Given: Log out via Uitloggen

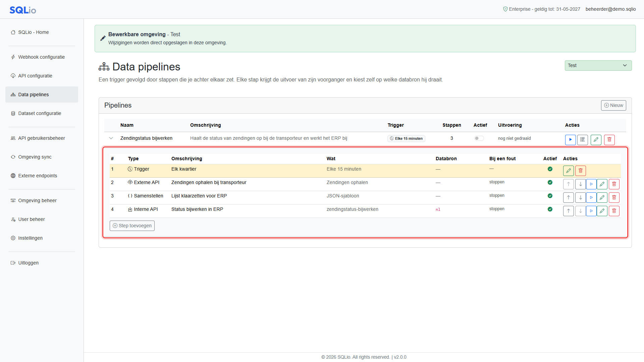Looking at the screenshot, I should pos(42,263).
